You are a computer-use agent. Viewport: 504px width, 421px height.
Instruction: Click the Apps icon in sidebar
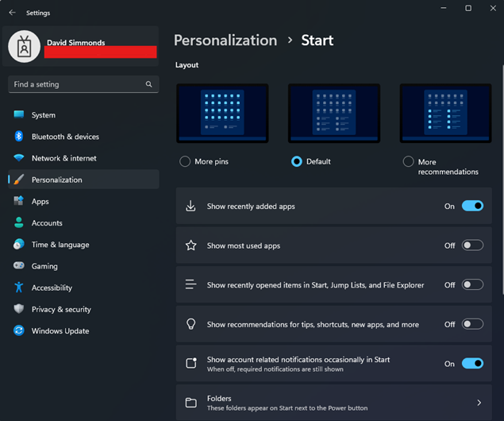18,201
